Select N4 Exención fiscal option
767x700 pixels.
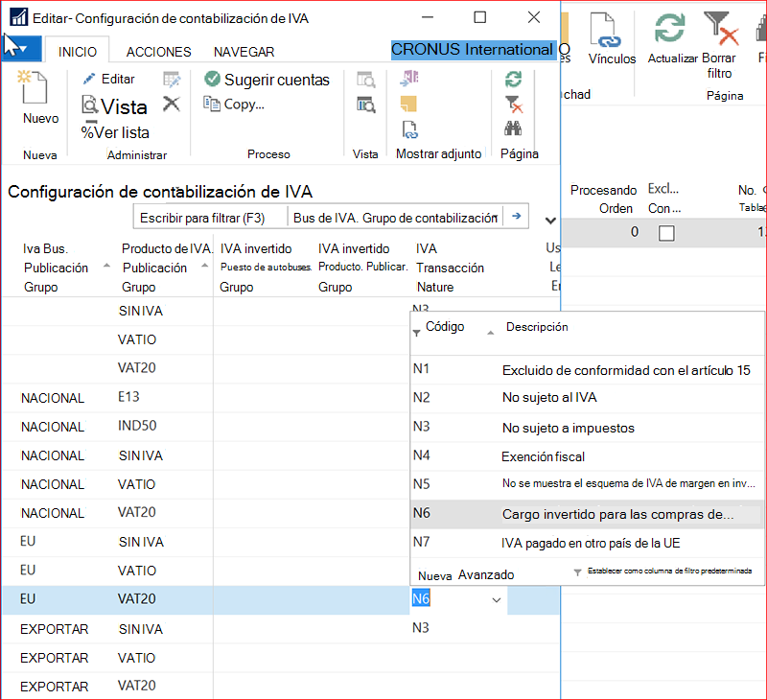(587, 455)
